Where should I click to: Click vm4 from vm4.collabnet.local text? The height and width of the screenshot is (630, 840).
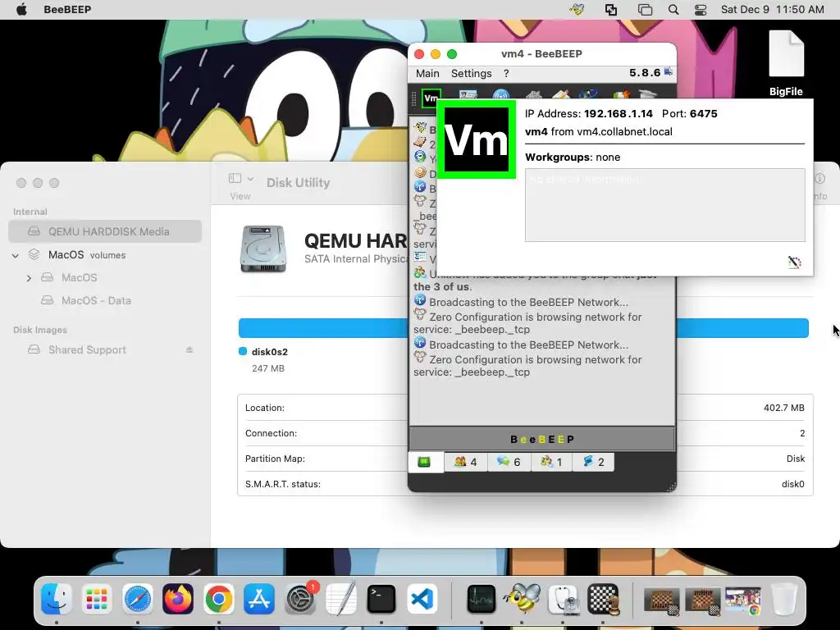598,132
